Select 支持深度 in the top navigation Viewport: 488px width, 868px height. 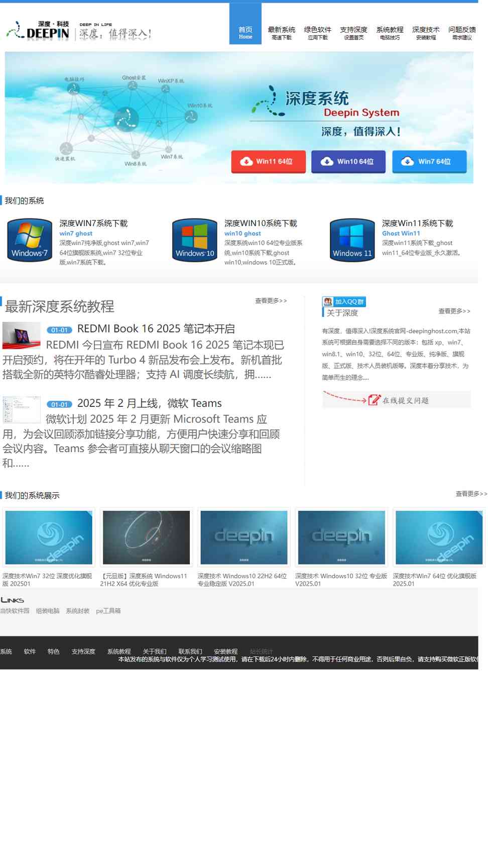click(x=354, y=33)
